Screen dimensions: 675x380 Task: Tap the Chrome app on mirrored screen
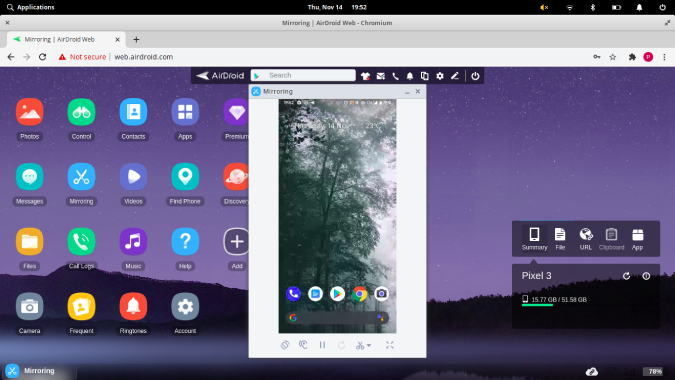[359, 294]
